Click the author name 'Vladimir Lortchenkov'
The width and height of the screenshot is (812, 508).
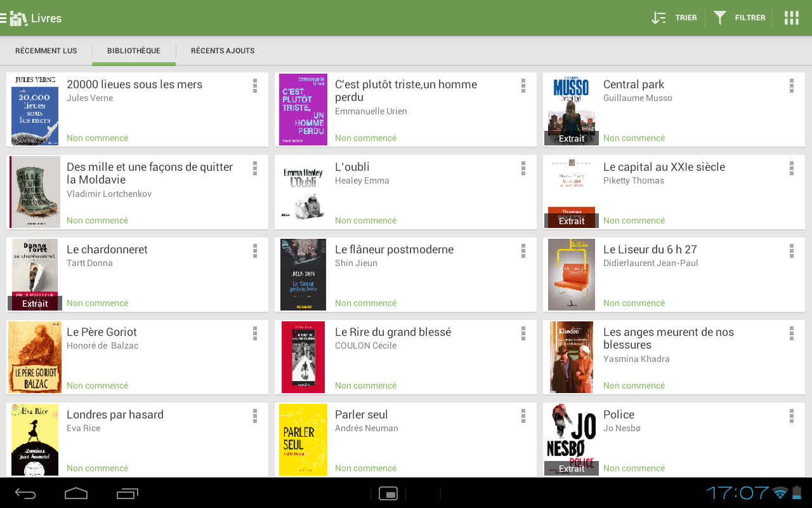click(109, 194)
